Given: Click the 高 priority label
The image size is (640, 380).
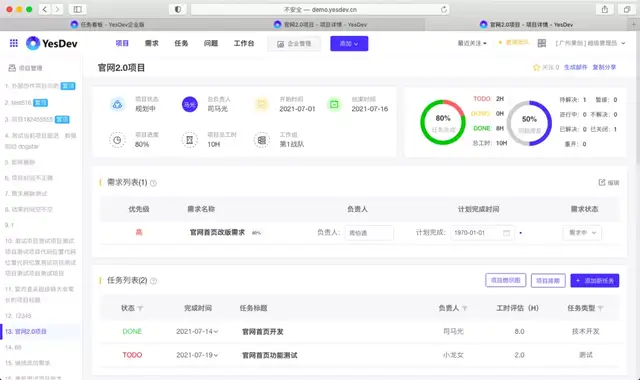Looking at the screenshot, I should tap(139, 232).
